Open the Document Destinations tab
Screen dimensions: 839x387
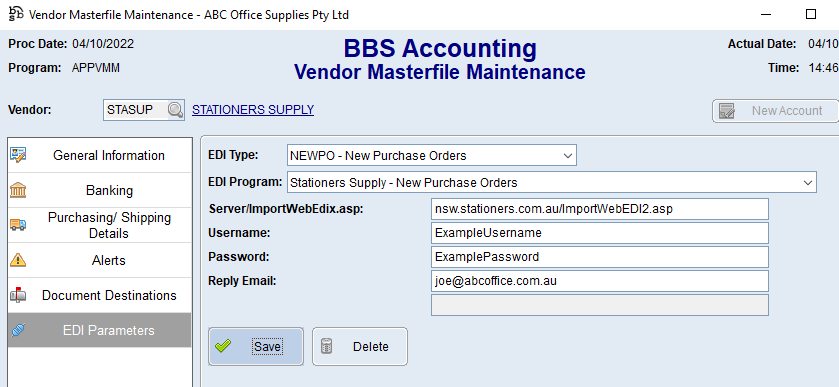pyautogui.click(x=100, y=295)
